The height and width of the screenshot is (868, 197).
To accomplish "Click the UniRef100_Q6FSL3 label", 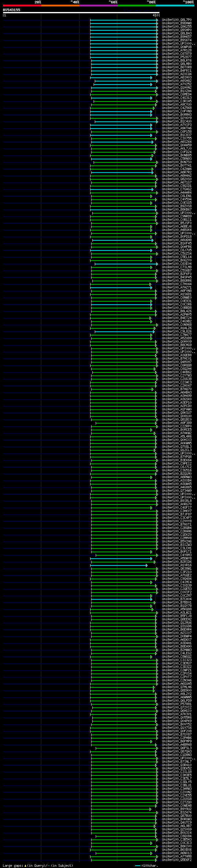I will [x=177, y=748].
